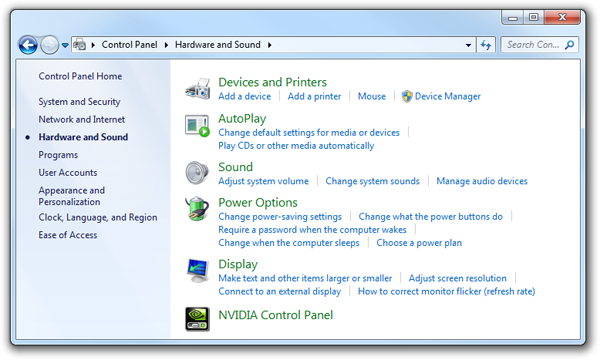Go to System and Security
The width and height of the screenshot is (600, 360).
point(79,102)
